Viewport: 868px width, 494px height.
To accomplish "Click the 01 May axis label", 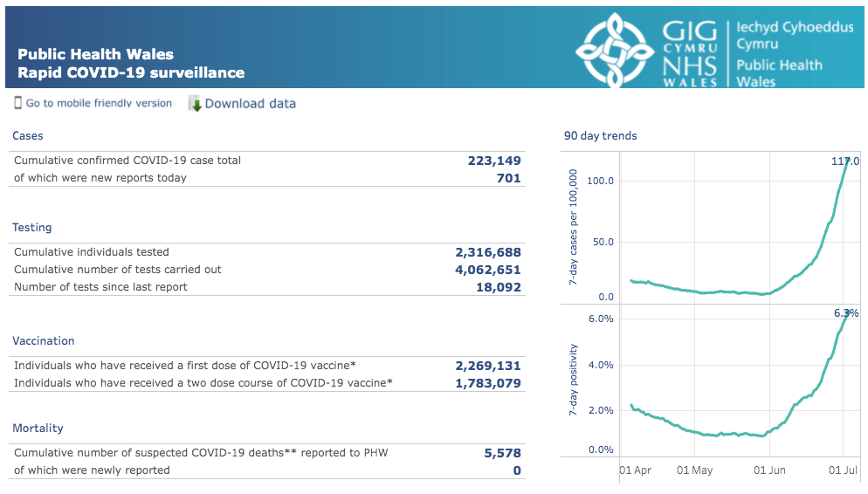I will tap(695, 470).
